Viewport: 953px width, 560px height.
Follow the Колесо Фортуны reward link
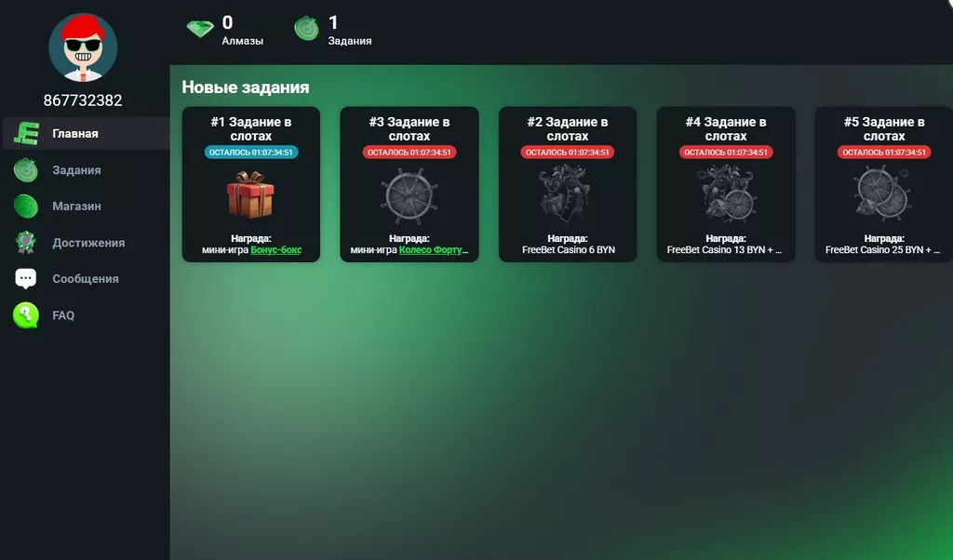click(x=434, y=250)
